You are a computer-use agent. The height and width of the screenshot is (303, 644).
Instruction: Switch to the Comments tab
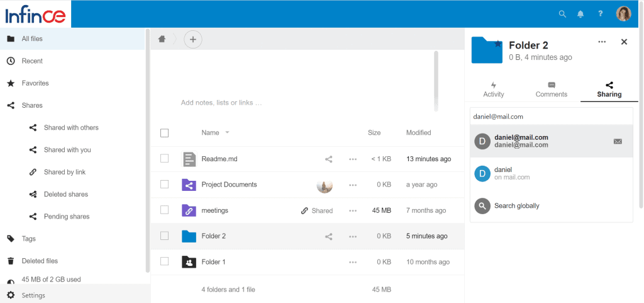point(551,89)
